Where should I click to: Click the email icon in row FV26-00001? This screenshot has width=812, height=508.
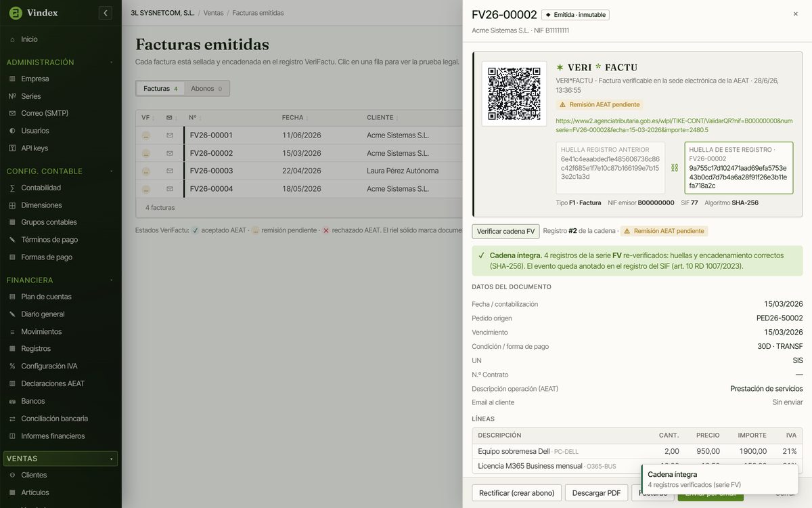point(170,135)
